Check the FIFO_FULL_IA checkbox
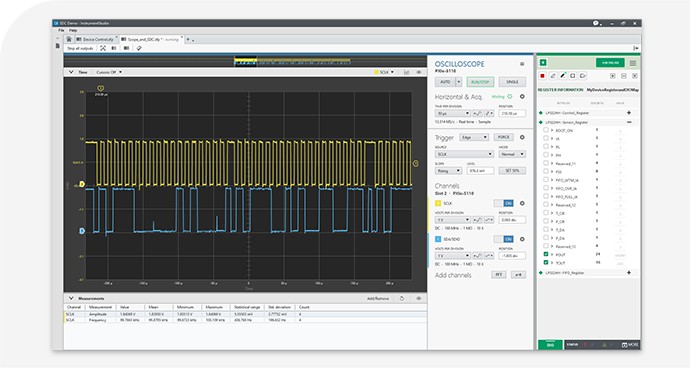 click(546, 196)
